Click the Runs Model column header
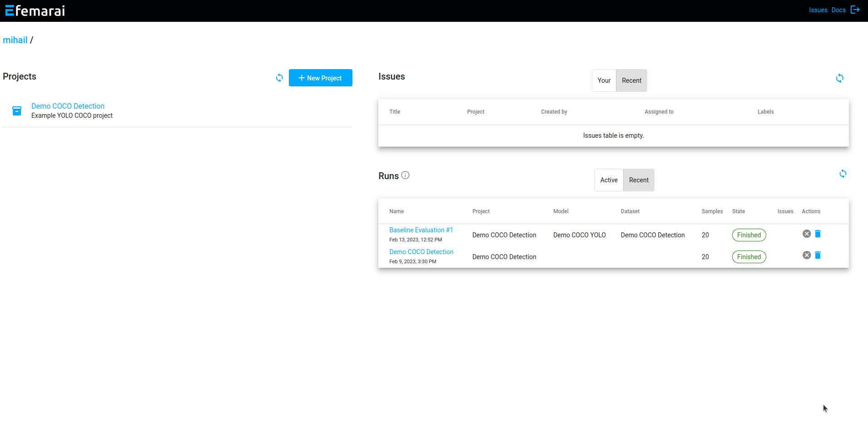 coord(561,211)
